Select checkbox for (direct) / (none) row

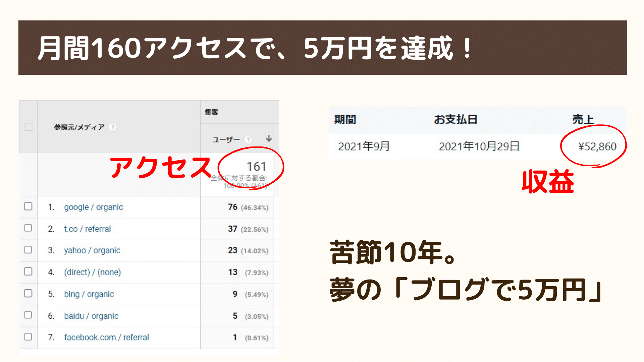coord(28,271)
